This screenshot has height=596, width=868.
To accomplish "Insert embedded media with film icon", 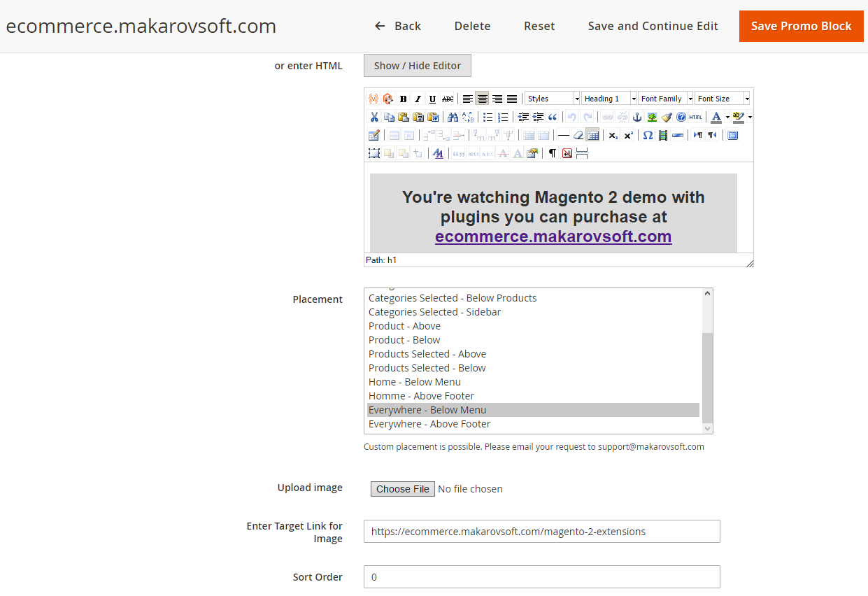I will [662, 135].
